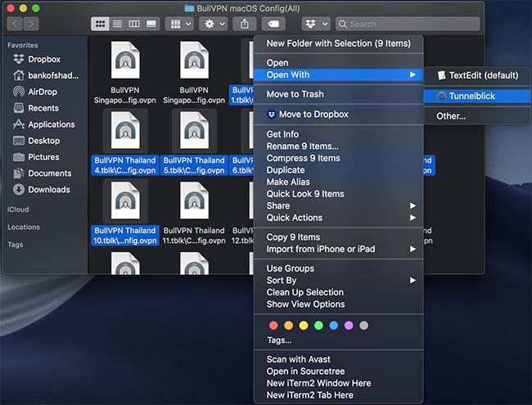
Task: Open Documents from sidebar
Action: [x=44, y=173]
